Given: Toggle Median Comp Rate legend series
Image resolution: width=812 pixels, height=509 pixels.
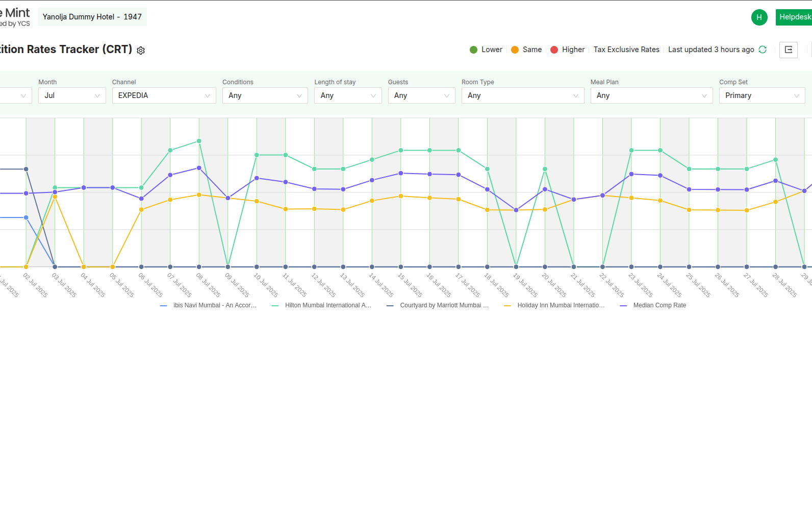Looking at the screenshot, I should [653, 305].
